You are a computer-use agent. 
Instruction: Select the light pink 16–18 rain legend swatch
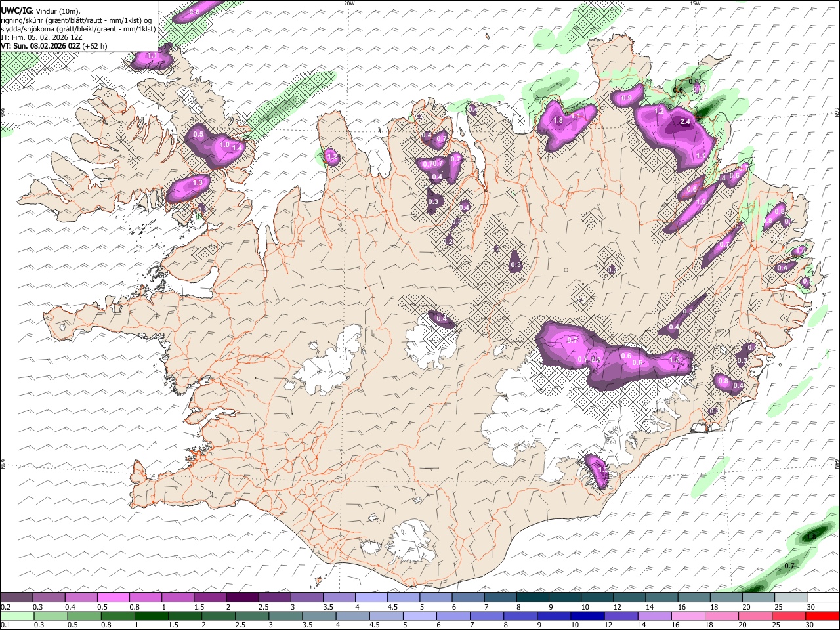(x=687, y=616)
